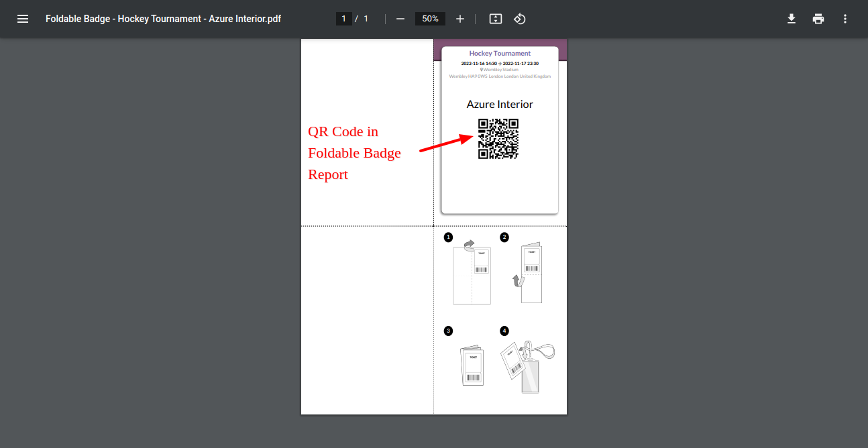Click the step 1 folding illustration

(x=472, y=272)
